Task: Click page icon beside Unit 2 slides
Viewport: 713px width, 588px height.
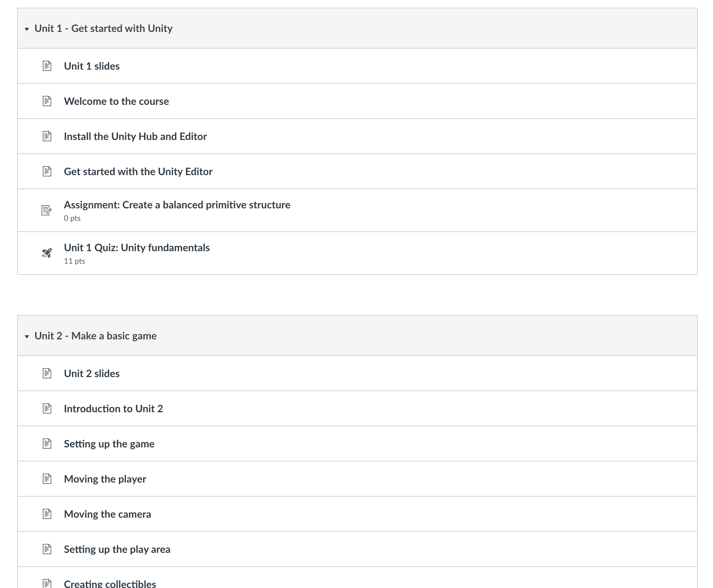Action: tap(47, 373)
